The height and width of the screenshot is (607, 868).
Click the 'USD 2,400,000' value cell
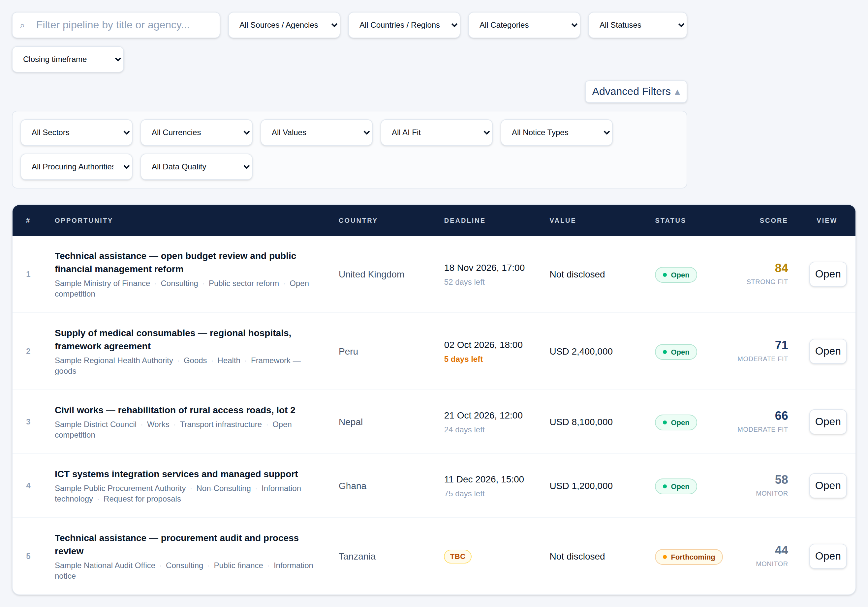click(x=581, y=351)
